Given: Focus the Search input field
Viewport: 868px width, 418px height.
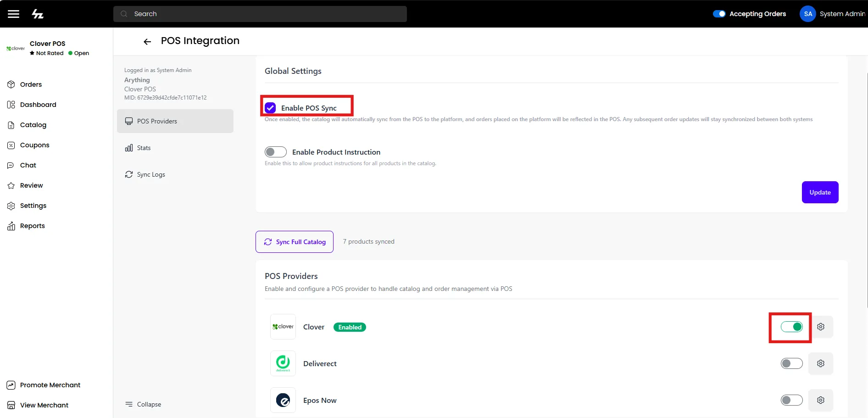Looking at the screenshot, I should coord(260,14).
